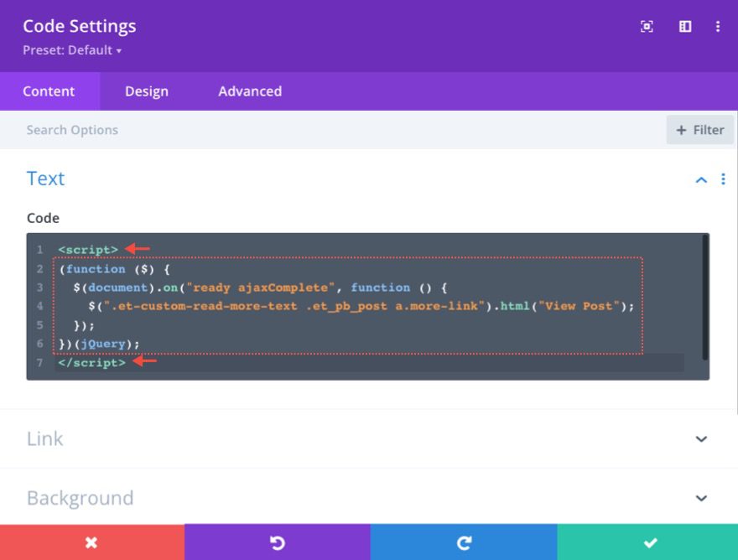738x560 pixels.
Task: Click the expand modal fullscreen icon
Action: tap(647, 27)
